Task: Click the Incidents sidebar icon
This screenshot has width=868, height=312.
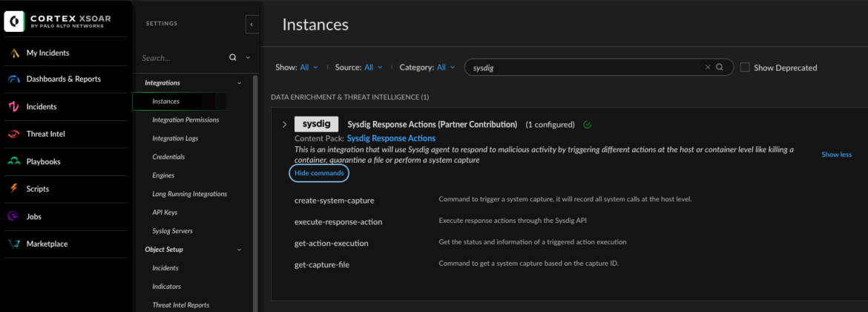Action: pos(14,106)
